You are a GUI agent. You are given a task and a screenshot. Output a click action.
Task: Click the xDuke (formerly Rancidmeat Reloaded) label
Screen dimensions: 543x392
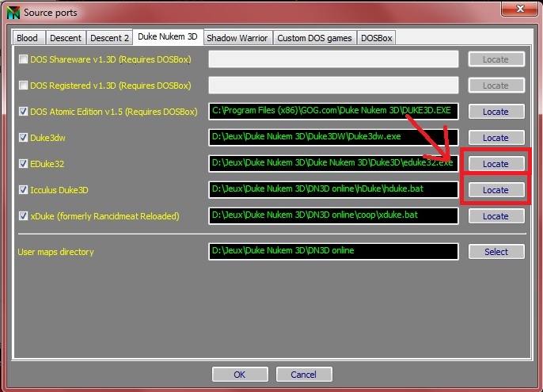click(x=104, y=216)
